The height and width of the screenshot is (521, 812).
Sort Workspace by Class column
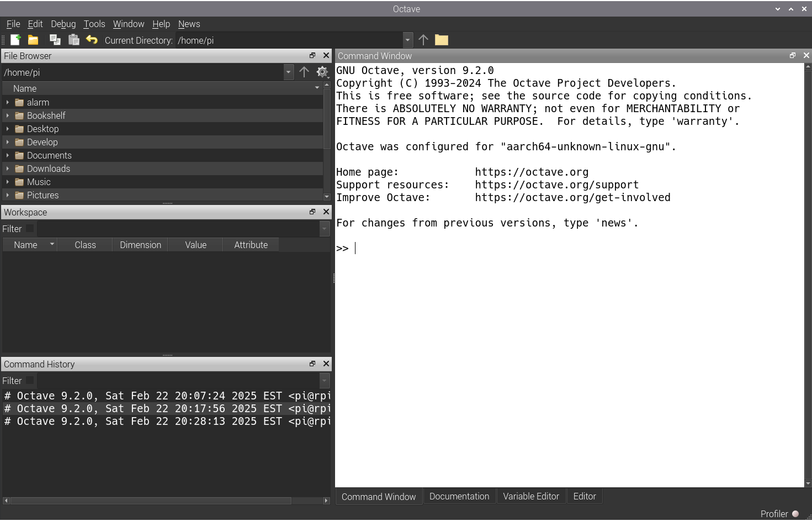click(85, 245)
